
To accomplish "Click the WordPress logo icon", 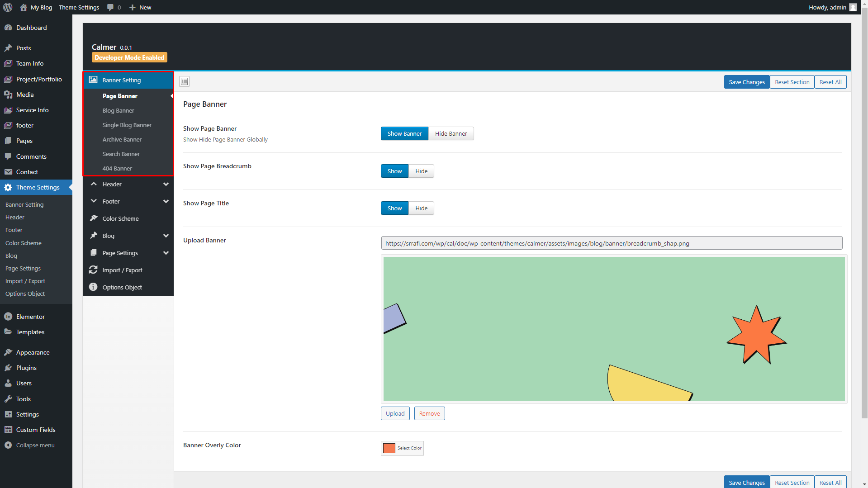I will tap(8, 7).
